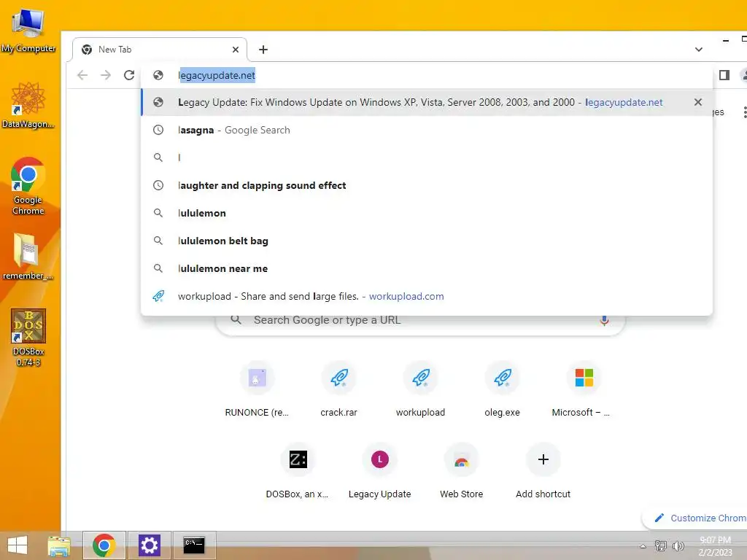
Task: Open the gear settings app in taskbar
Action: 149,545
